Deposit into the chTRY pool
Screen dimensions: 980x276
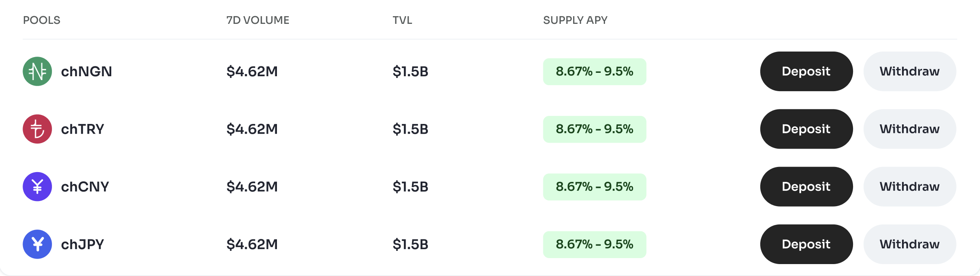click(x=806, y=129)
